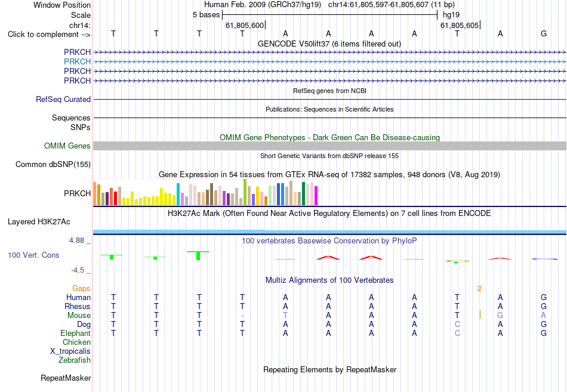Open '100 vertebrates Basewise Conservation by PhyloP' title
The width and height of the screenshot is (567, 392).
(329, 241)
